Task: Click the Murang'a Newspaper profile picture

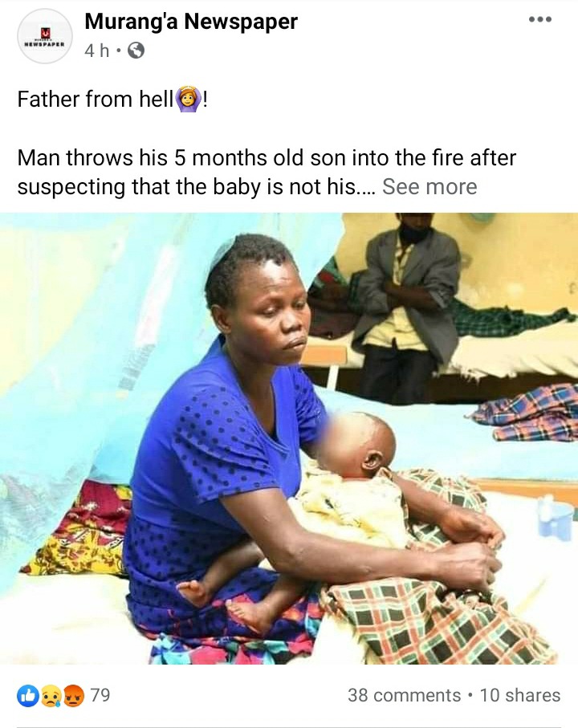Action: [45, 36]
